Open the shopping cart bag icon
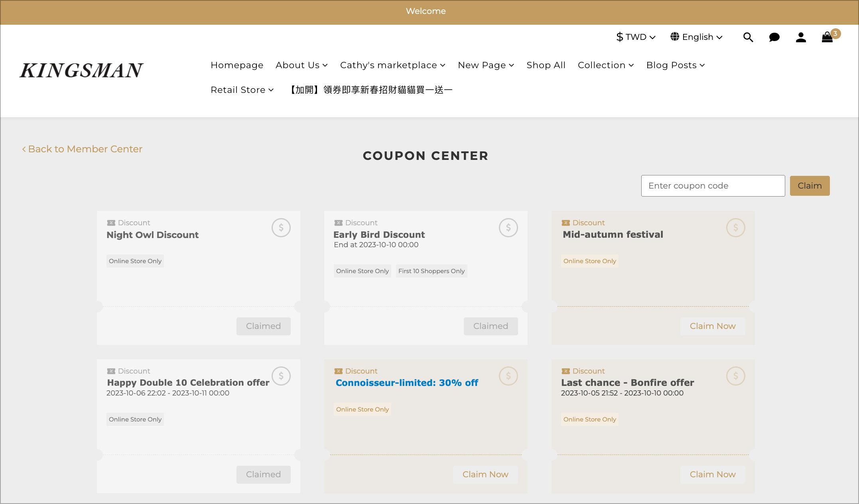The image size is (859, 504). [827, 37]
